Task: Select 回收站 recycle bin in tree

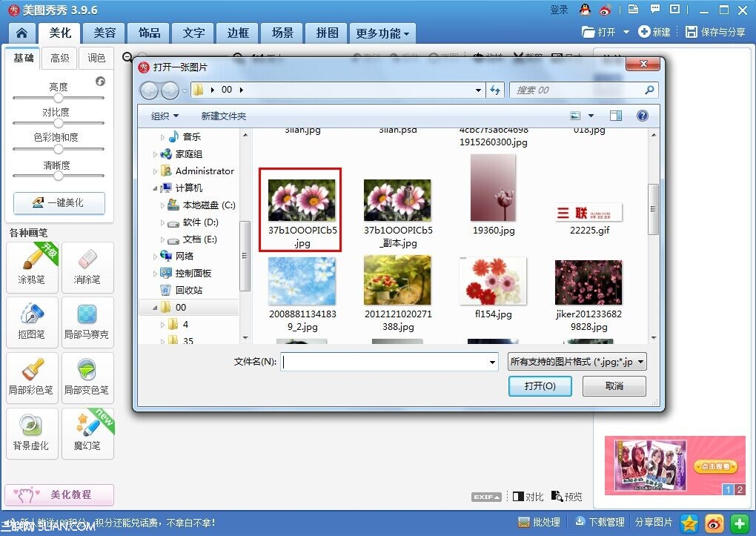Action: [182, 291]
